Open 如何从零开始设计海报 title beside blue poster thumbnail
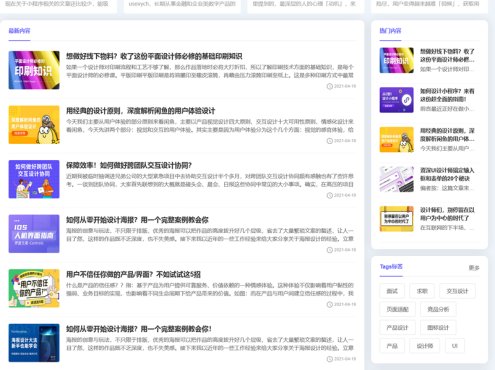495x370 pixels. [139, 329]
